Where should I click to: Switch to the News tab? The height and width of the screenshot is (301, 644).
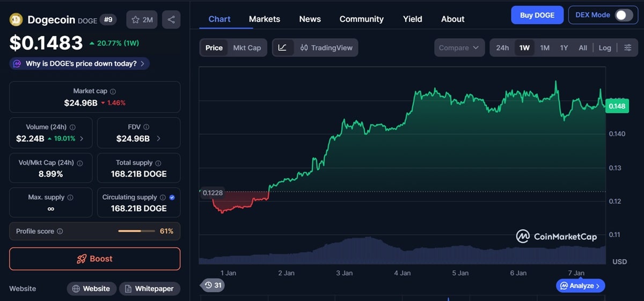point(310,19)
